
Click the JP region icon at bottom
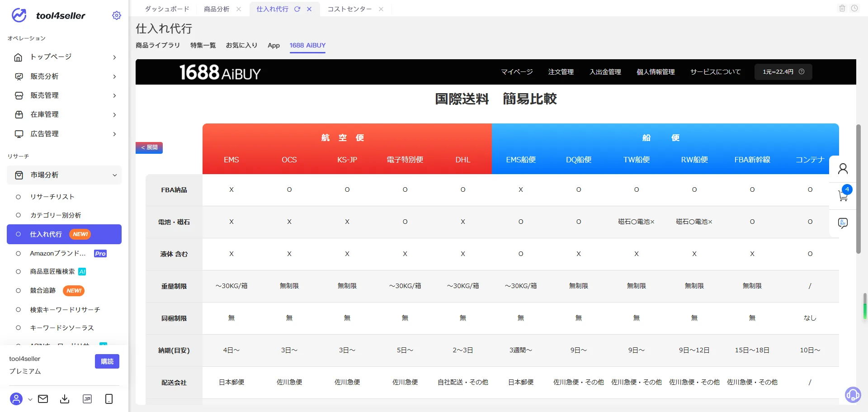(x=87, y=399)
